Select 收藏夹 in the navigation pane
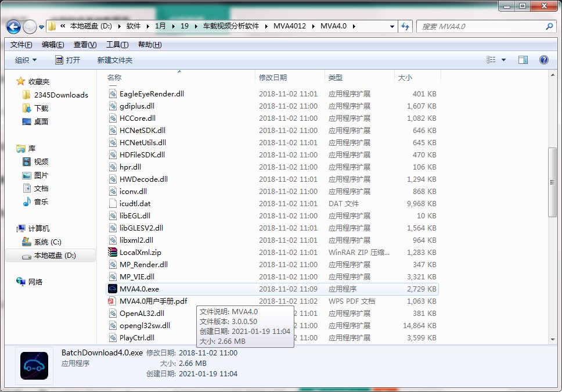Viewport: 562px width, 392px height. pyautogui.click(x=39, y=81)
